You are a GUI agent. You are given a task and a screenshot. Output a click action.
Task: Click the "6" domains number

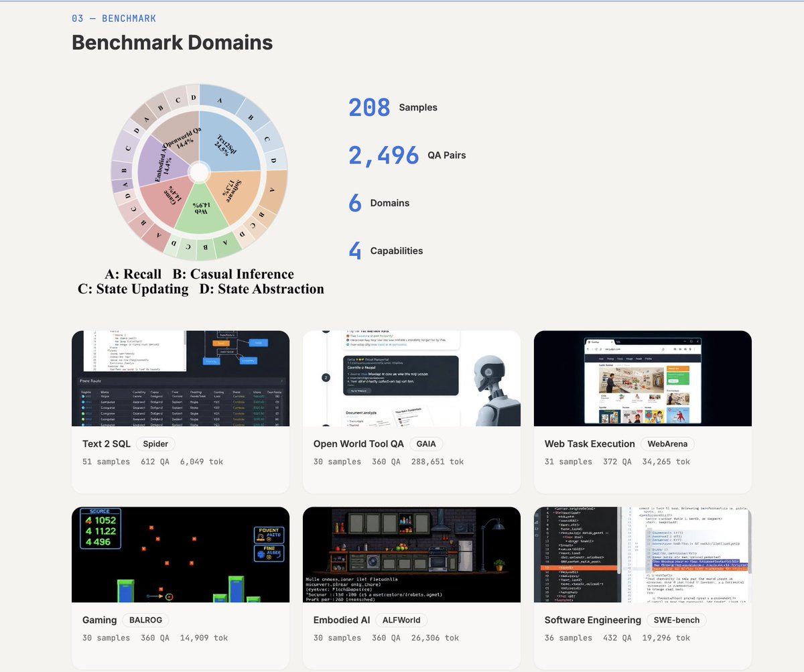pos(355,203)
